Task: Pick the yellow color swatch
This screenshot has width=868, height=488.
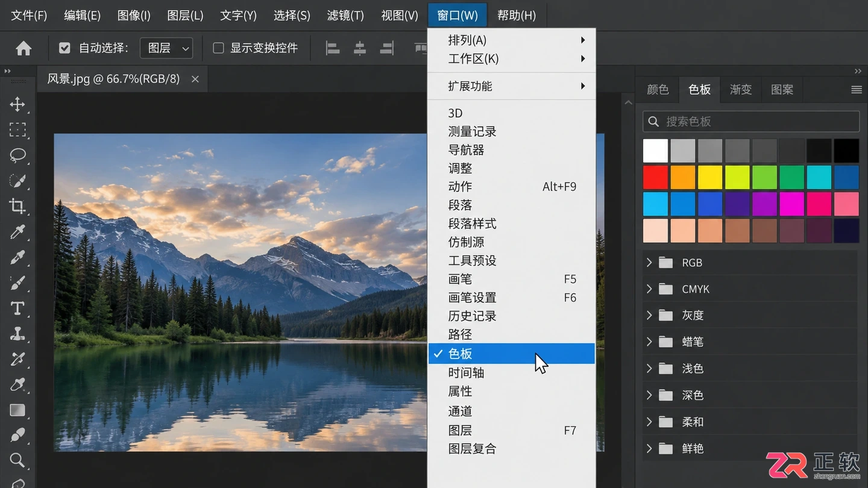Action: (710, 177)
